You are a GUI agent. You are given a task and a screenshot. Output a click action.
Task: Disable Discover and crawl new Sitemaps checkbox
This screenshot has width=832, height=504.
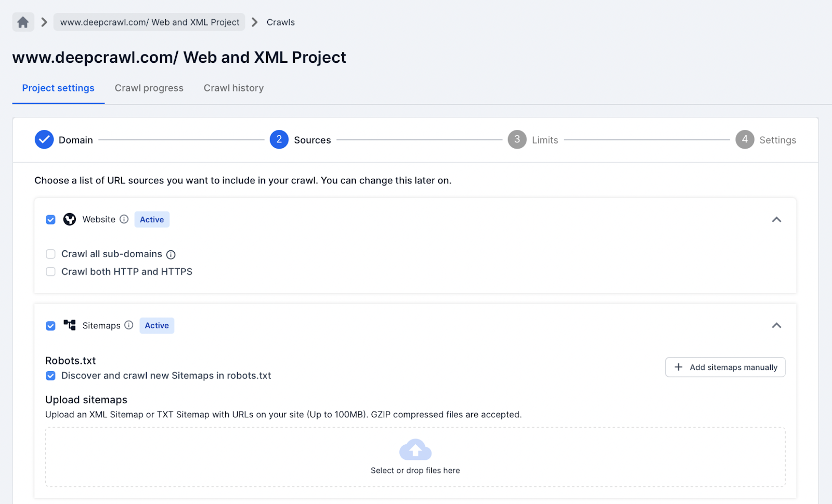pyautogui.click(x=50, y=376)
